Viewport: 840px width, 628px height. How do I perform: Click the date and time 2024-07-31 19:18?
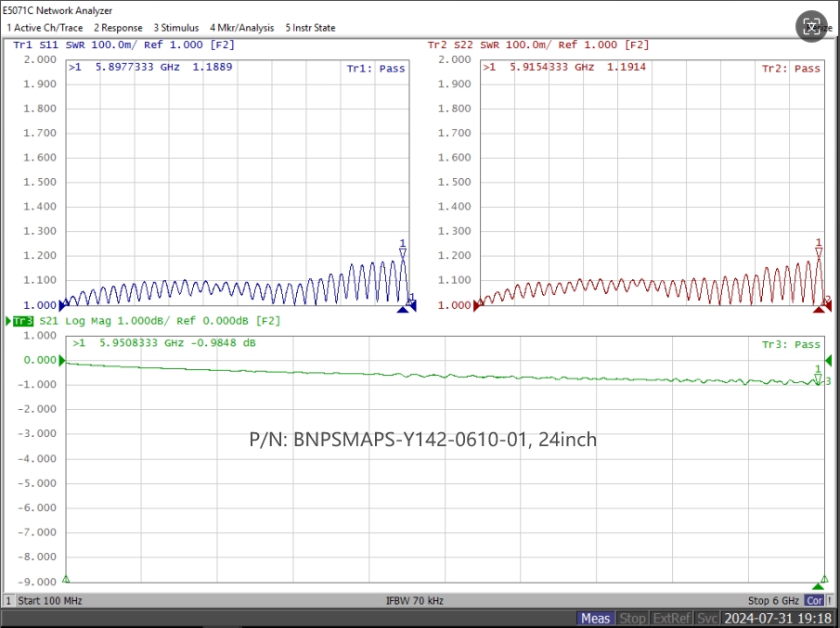780,619
